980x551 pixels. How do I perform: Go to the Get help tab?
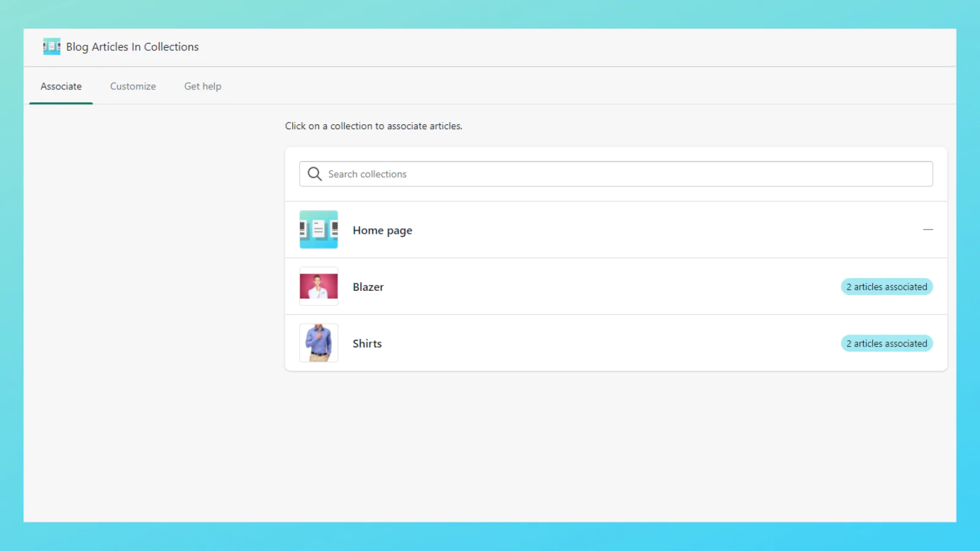pos(203,86)
